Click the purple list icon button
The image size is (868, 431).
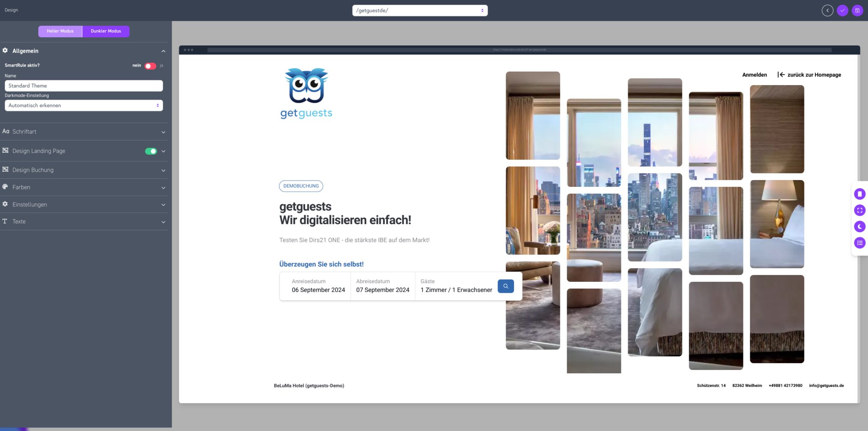860,243
